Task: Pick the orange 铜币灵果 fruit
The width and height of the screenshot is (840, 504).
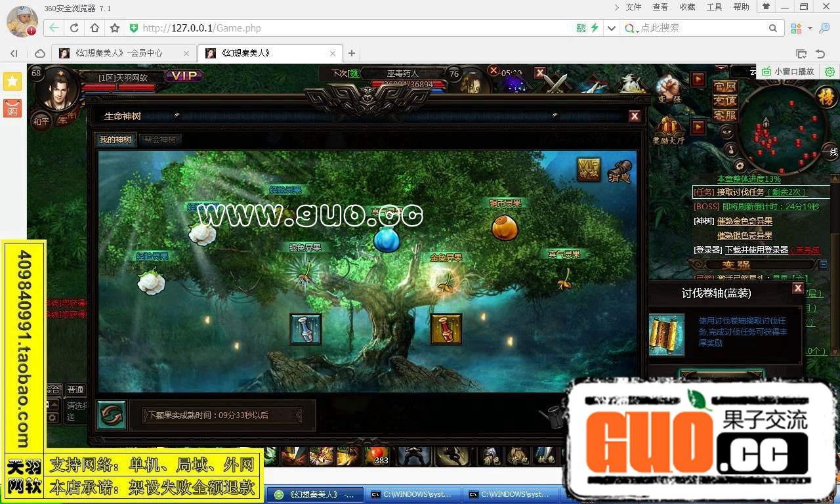Action: click(x=505, y=228)
